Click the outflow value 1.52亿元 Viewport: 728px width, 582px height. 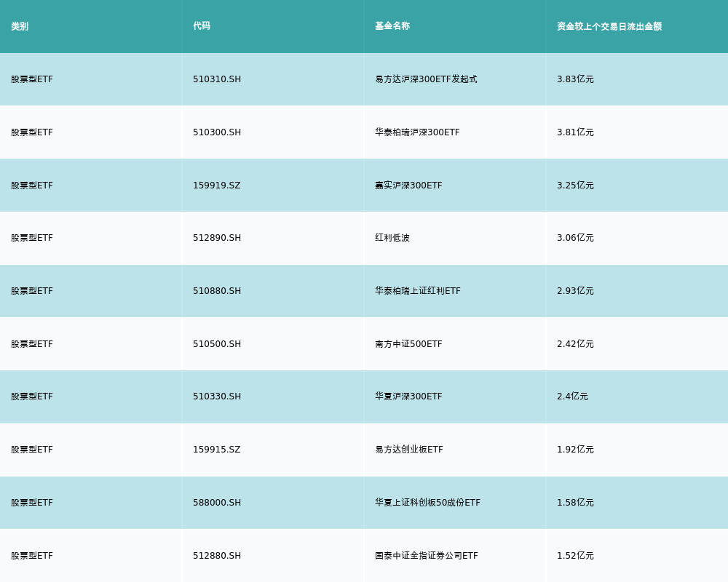click(x=575, y=556)
